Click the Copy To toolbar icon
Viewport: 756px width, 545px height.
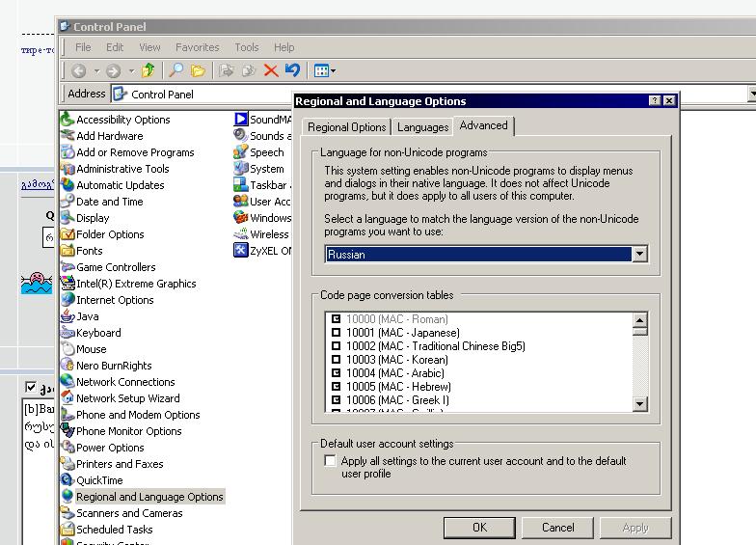249,71
